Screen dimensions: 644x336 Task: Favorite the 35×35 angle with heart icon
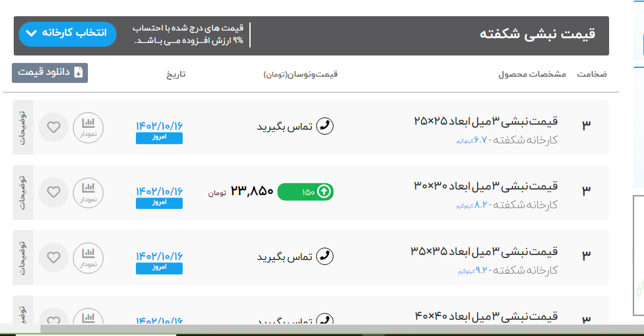tap(54, 257)
